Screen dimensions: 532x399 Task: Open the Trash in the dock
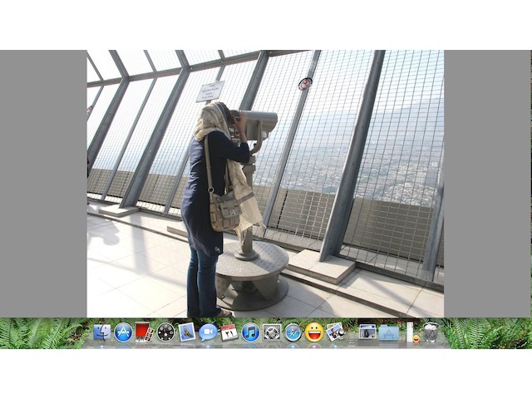(430, 332)
